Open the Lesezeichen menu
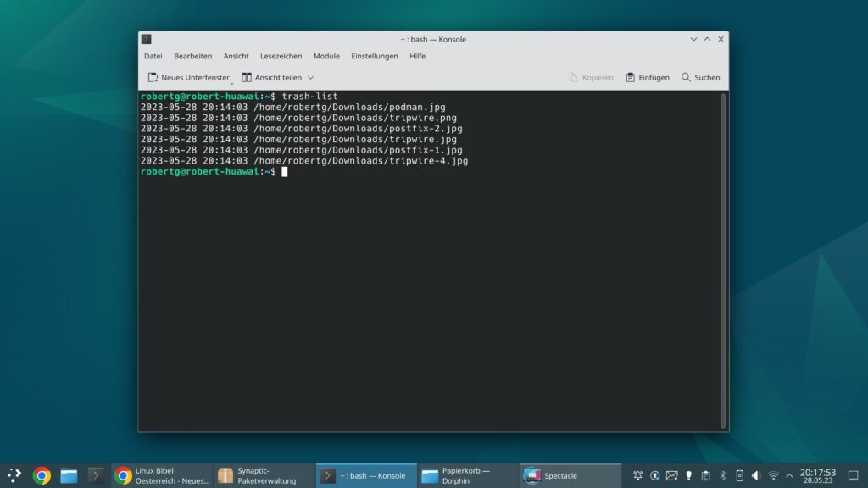The height and width of the screenshot is (488, 868). 281,56
